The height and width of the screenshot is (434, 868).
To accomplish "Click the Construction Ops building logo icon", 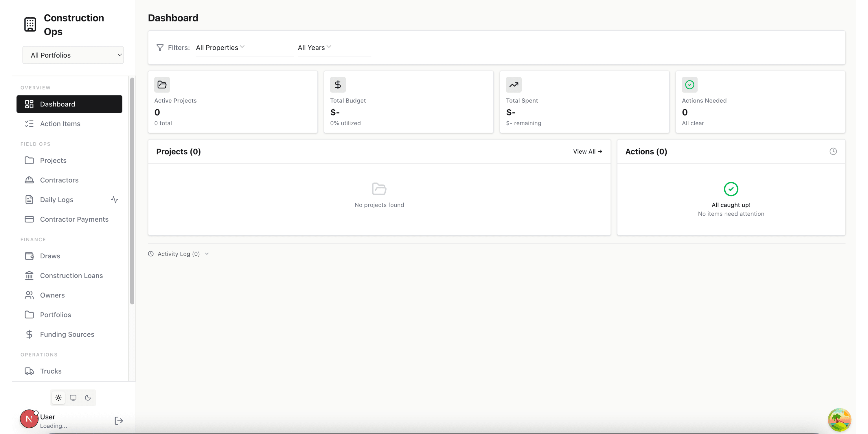I will [30, 25].
